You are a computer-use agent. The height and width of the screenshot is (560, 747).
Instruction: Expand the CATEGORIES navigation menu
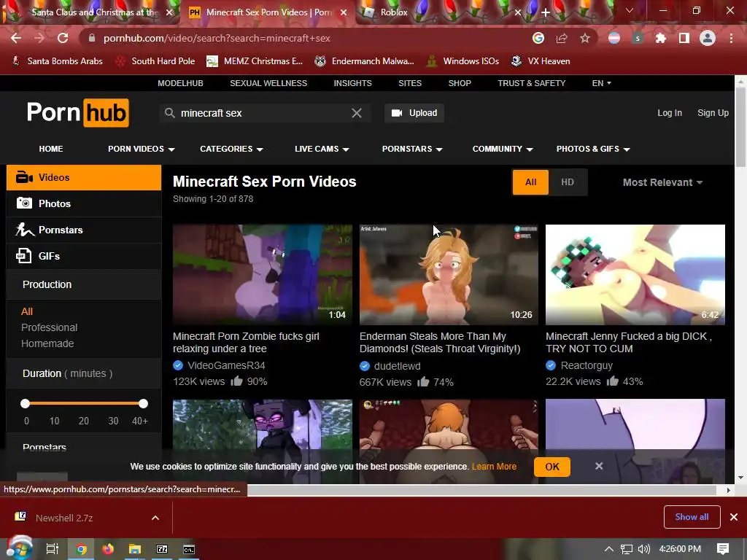tap(231, 149)
